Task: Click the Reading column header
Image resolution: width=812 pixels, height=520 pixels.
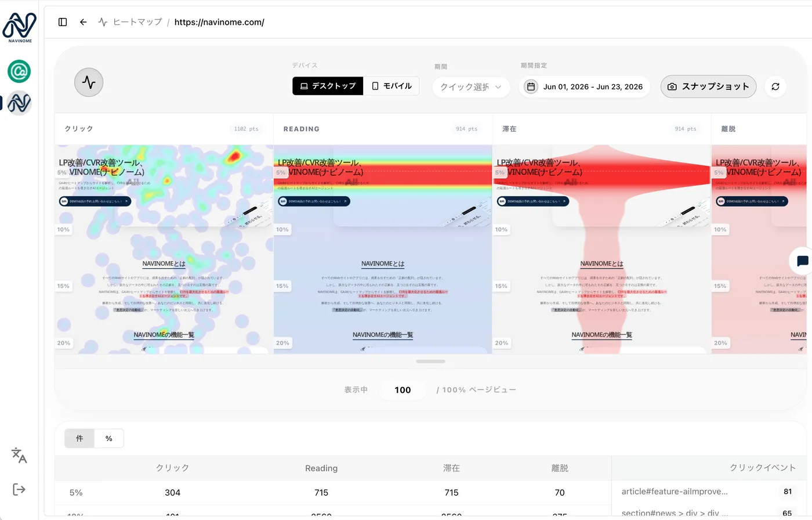Action: [x=321, y=468]
